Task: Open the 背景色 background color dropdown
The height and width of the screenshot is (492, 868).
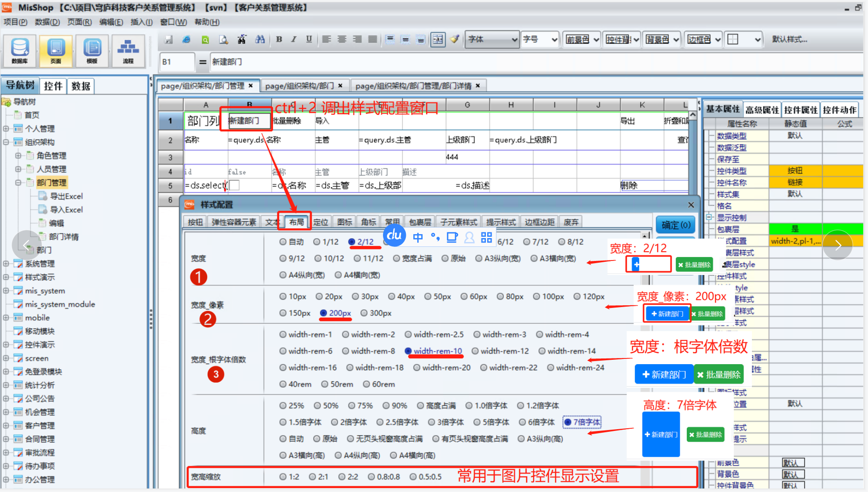Action: coord(662,40)
